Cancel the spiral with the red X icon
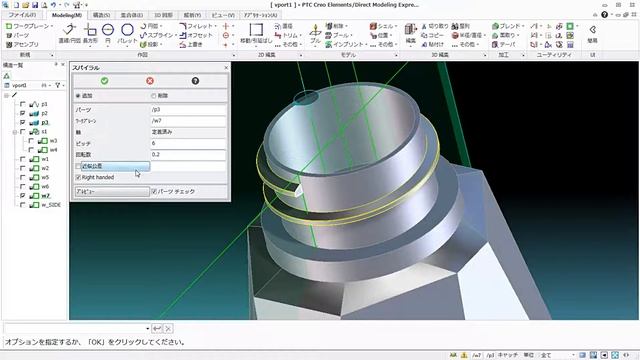 (x=150, y=81)
